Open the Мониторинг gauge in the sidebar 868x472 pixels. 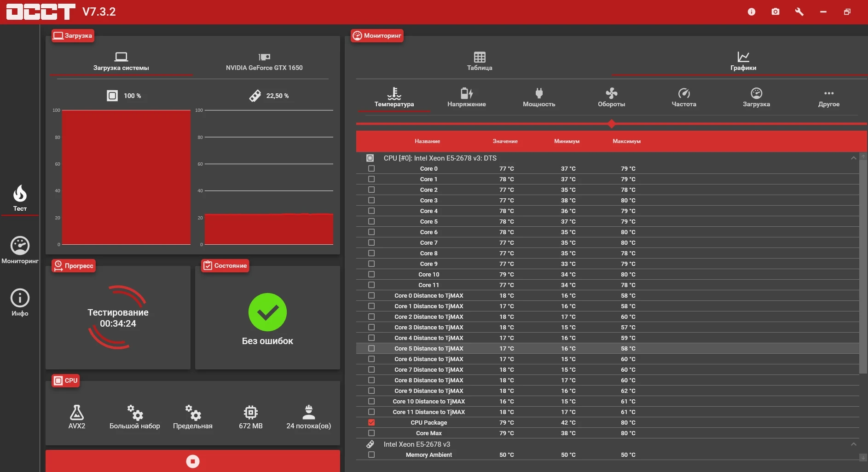[x=20, y=250]
